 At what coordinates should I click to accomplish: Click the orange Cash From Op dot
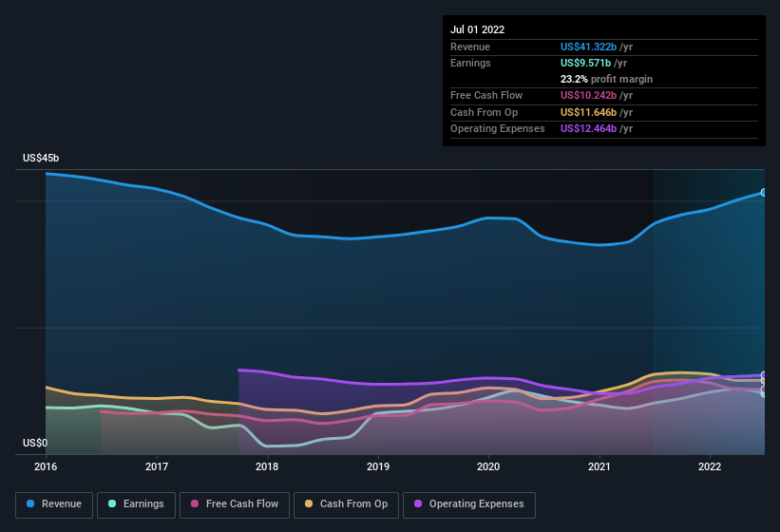pyautogui.click(x=309, y=504)
